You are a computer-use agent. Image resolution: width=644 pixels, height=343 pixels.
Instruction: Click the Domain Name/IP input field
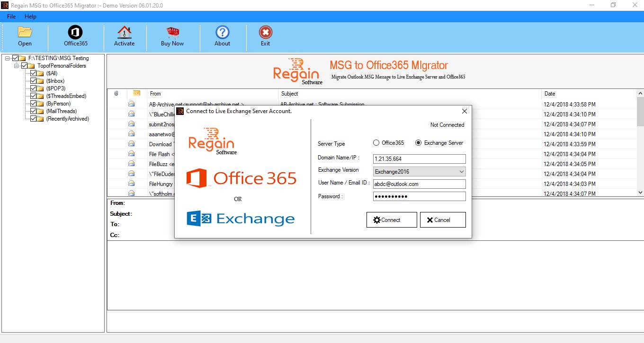[x=420, y=159]
